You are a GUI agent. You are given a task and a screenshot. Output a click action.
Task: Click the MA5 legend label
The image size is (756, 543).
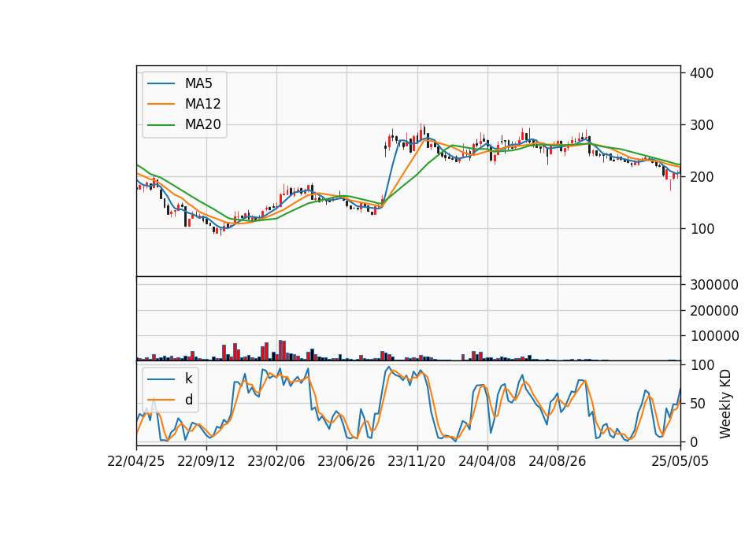pyautogui.click(x=198, y=83)
